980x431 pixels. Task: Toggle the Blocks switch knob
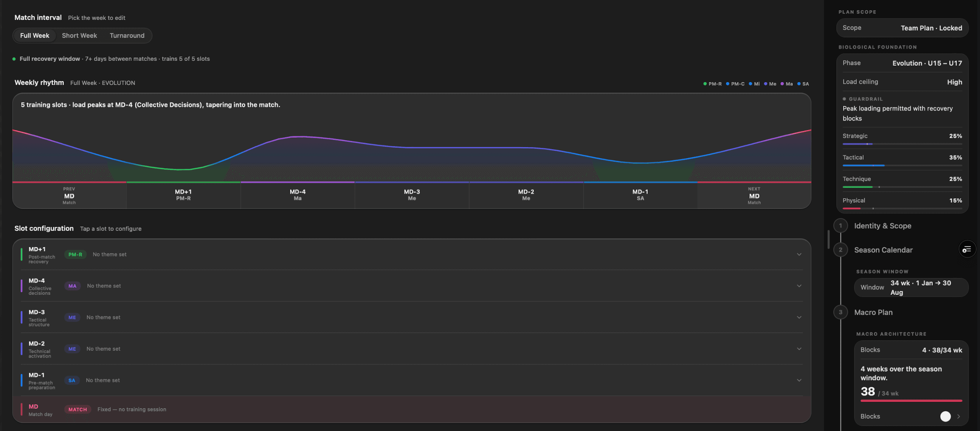[x=945, y=417]
